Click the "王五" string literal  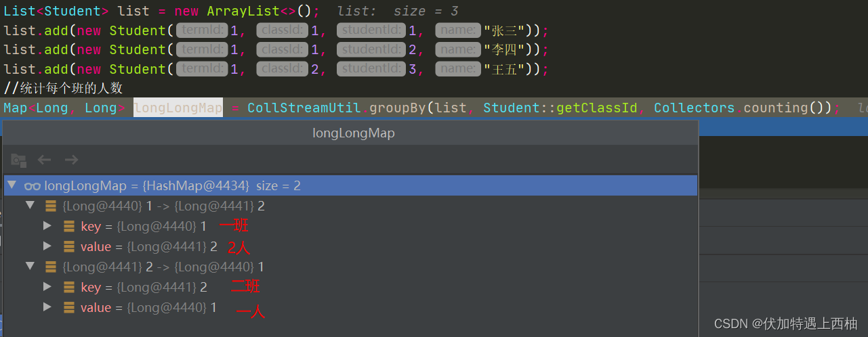pos(504,69)
